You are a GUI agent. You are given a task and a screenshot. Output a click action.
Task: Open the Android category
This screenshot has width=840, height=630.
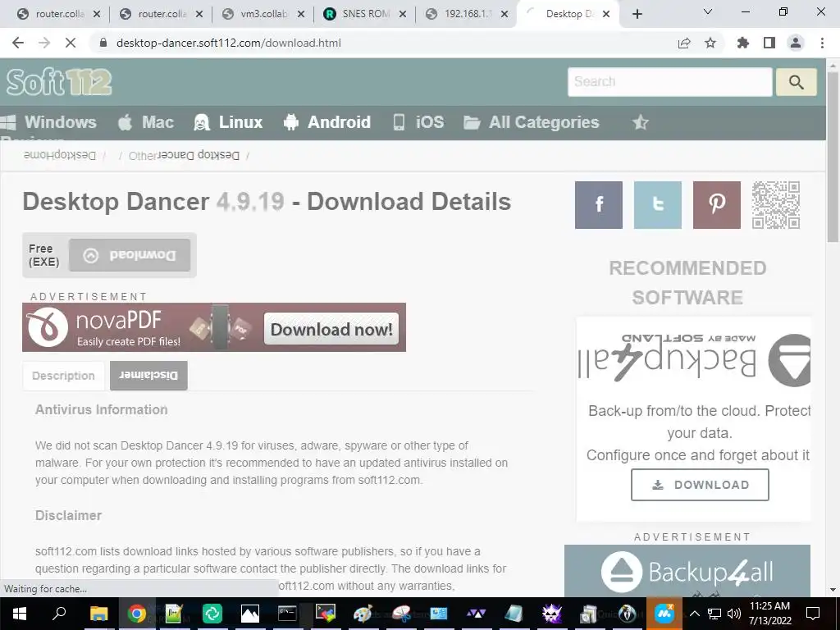click(x=326, y=122)
